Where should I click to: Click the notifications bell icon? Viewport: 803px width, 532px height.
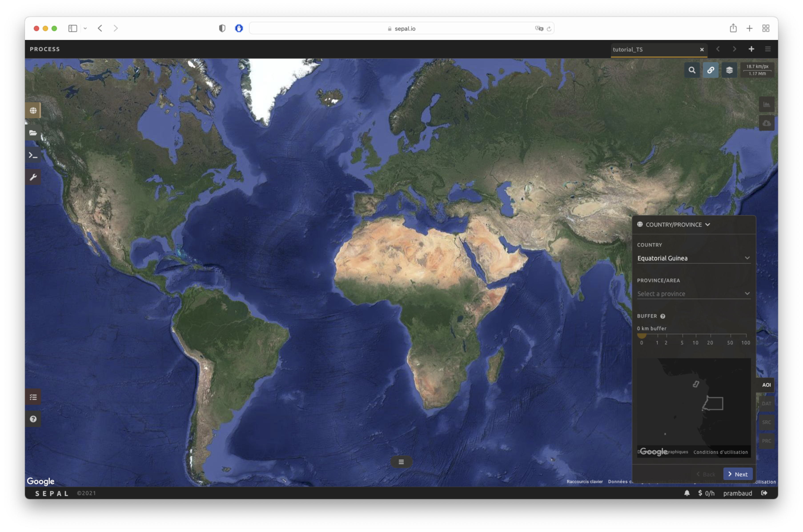coord(687,493)
